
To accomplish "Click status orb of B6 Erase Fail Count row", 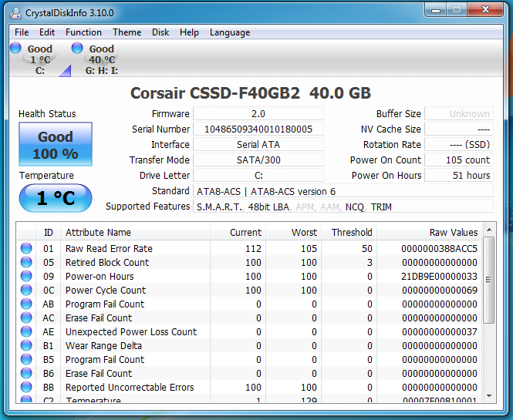I will (26, 373).
